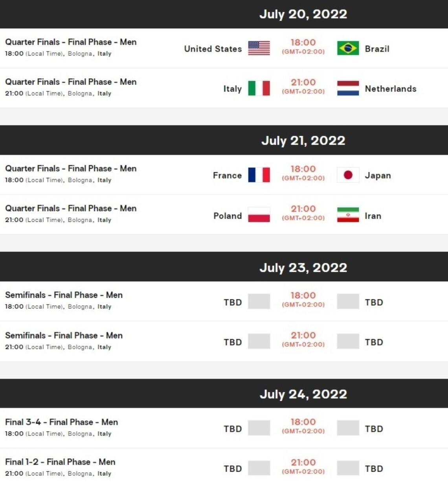Screen dimensions: 448x487
Task: Open the Final 1-2 Final Phase Men match
Action: 60,462
